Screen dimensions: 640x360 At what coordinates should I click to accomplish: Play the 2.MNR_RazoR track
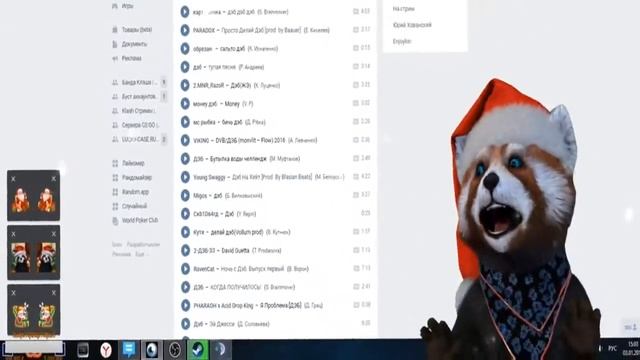[x=185, y=85]
